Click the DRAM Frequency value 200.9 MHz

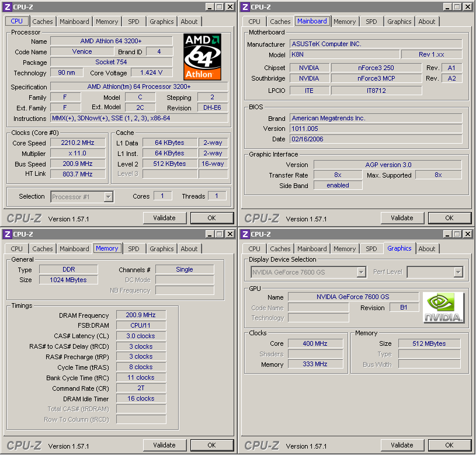pyautogui.click(x=141, y=315)
